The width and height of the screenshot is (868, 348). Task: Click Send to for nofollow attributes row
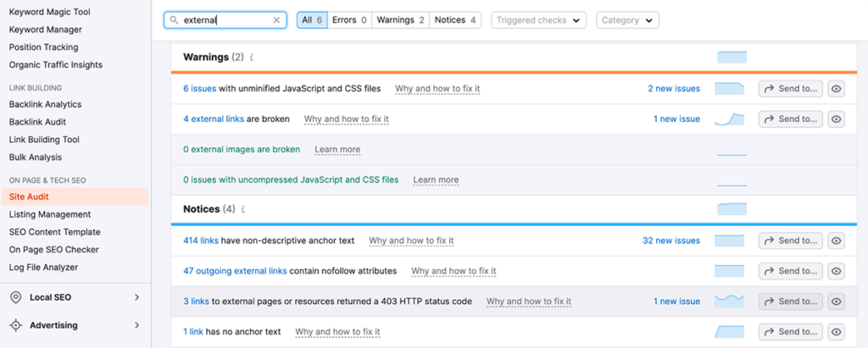click(791, 271)
